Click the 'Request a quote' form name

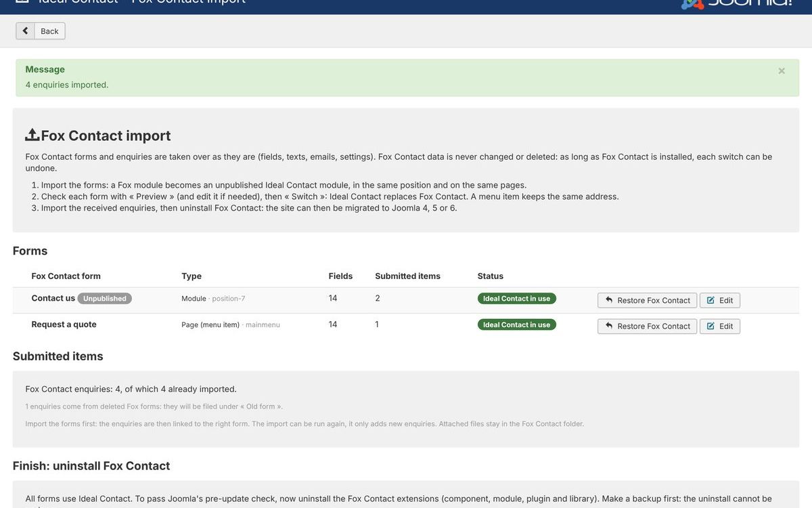[64, 324]
